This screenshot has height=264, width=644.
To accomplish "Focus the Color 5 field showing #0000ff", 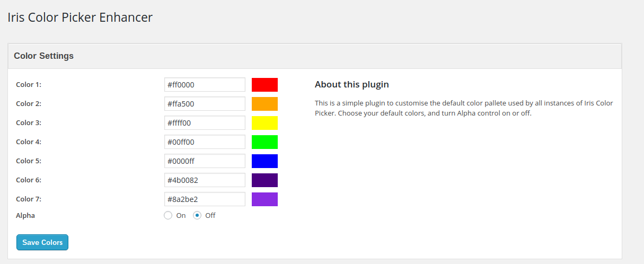I will (x=205, y=161).
